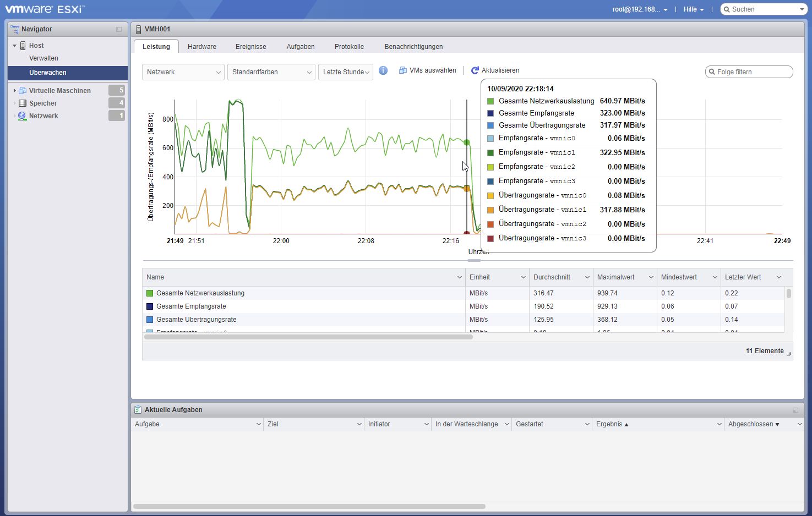This screenshot has height=516, width=812.
Task: Click the Aktualisieren refresh icon
Action: coord(475,70)
